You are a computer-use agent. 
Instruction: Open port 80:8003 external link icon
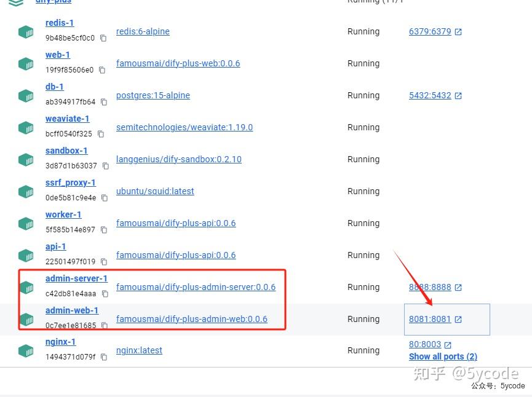[x=448, y=345]
